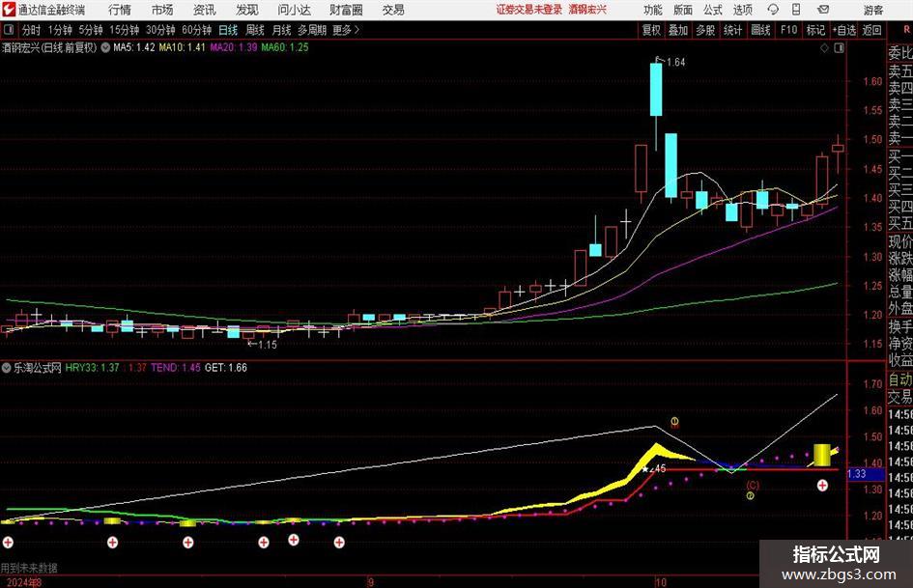Switch to the 15分钟 period tab
Image resolution: width=913 pixels, height=588 pixels.
coord(125,30)
